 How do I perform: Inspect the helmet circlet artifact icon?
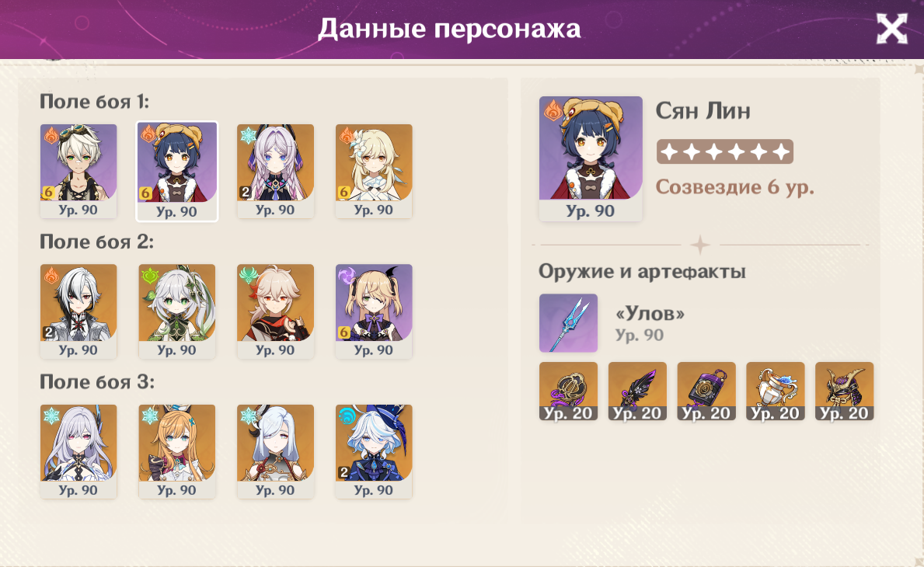[x=844, y=391]
